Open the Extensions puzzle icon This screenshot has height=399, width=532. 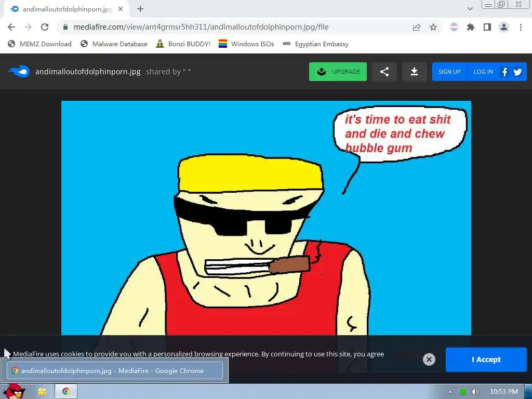(x=471, y=27)
